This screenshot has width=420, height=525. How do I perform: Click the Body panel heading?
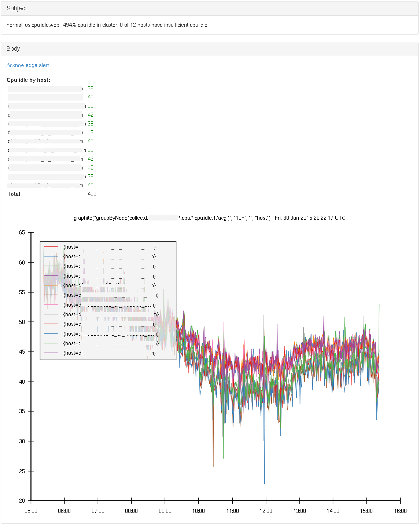13,48
